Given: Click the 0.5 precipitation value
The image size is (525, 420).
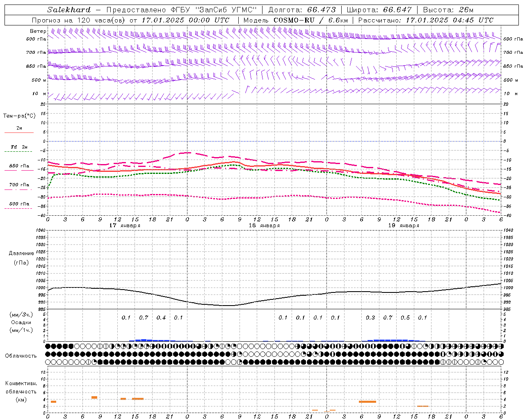Looking at the screenshot, I should (405, 317).
